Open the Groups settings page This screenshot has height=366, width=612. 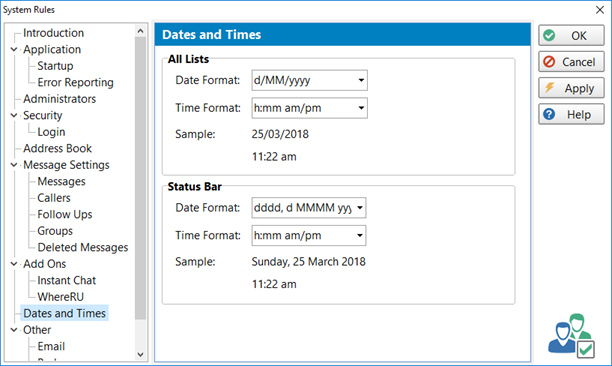tap(55, 231)
